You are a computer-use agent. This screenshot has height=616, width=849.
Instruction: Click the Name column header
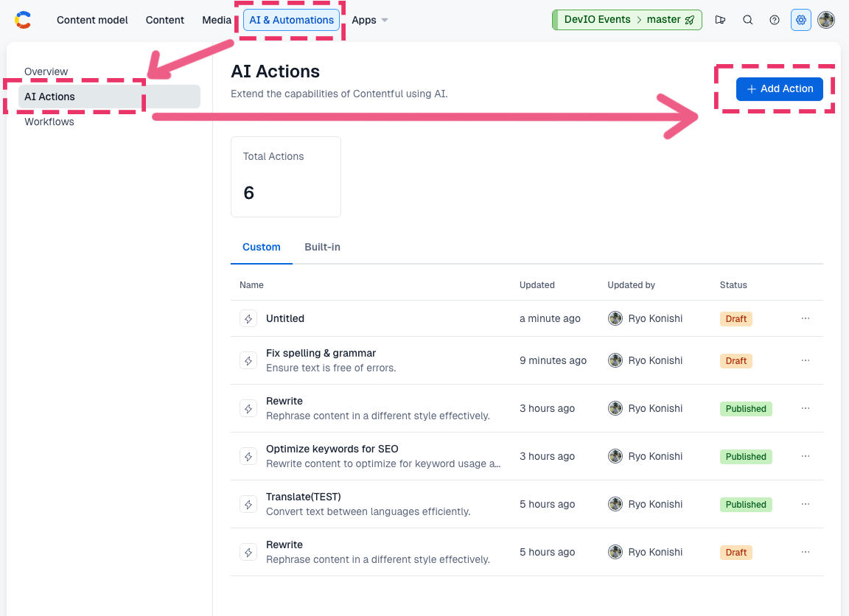tap(252, 285)
